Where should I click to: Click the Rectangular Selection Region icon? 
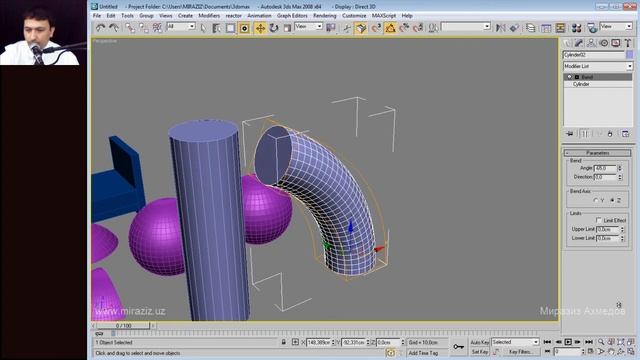[x=231, y=28]
